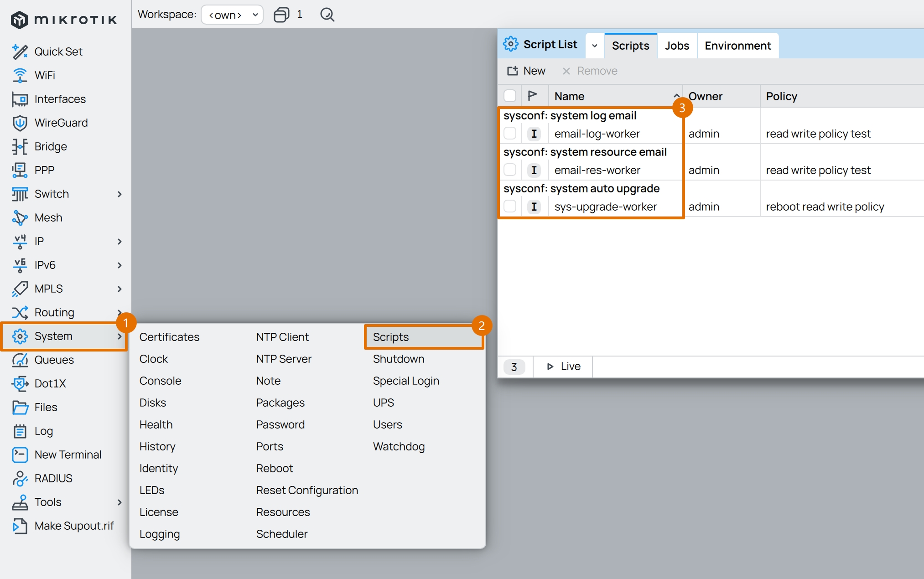Screen dimensions: 924x579
Task: Switch to the Environment tab
Action: [x=737, y=46]
